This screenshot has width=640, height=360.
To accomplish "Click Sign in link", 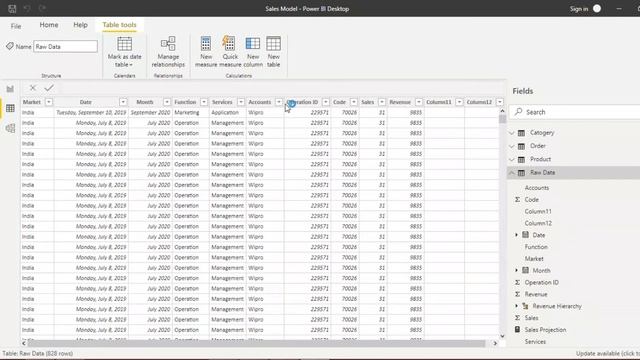I will pyautogui.click(x=579, y=9).
